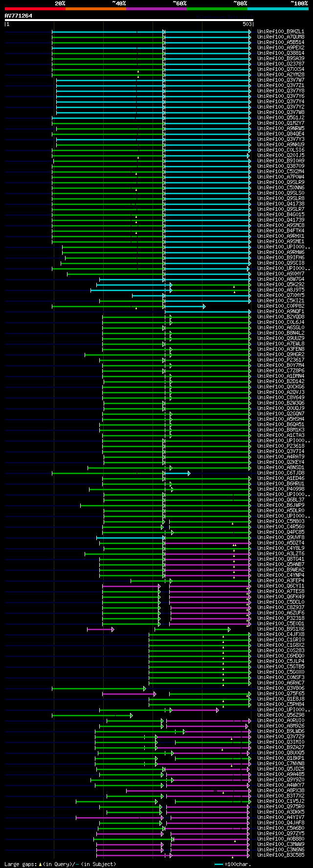313x868 pixels.
Task: Click the orange ~40% legend color segment
Action: click(96, 9)
